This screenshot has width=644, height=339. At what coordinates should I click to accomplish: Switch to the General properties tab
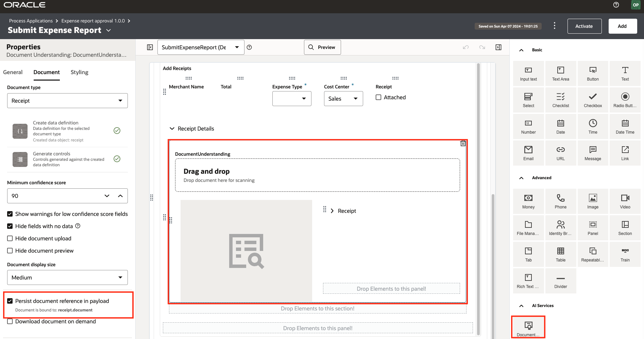point(13,72)
